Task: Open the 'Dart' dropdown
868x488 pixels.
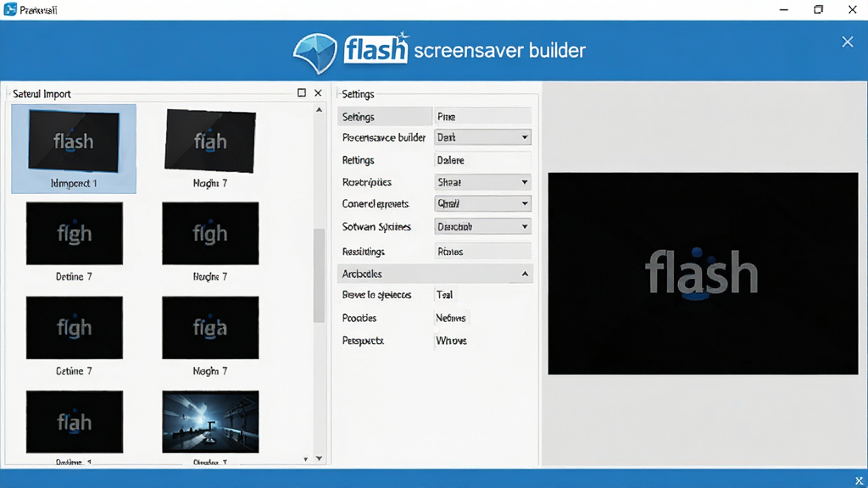Action: [x=482, y=137]
